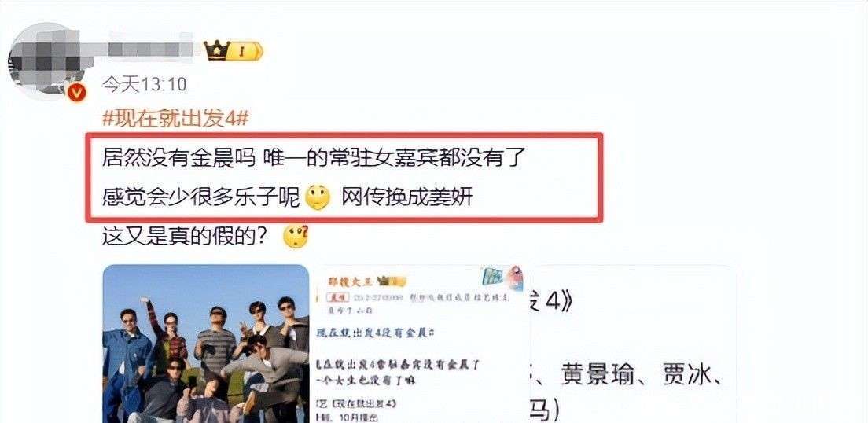The image size is (868, 423).
Task: Click the 今天13:10 post timestamp
Action: (145, 85)
